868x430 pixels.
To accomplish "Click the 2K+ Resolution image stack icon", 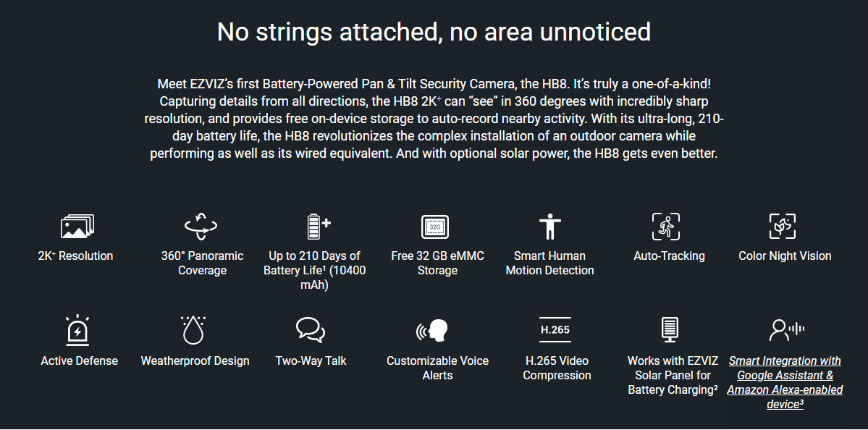I will pos(77,227).
